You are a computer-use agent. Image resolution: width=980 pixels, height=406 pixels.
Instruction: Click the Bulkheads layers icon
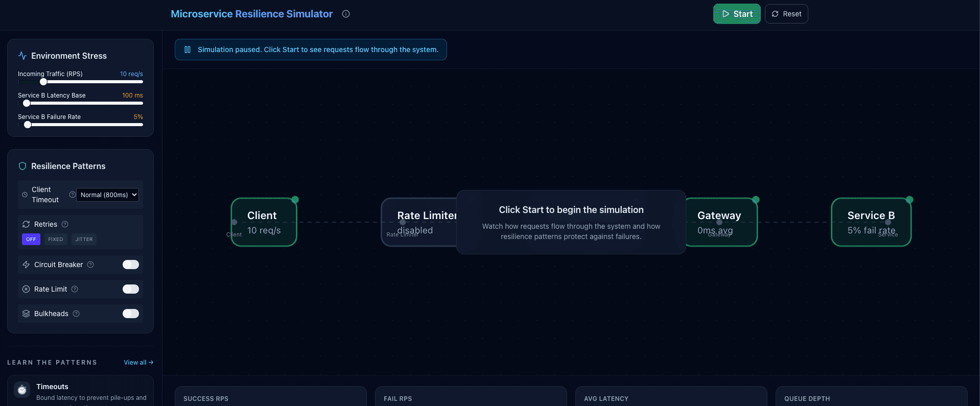click(26, 314)
